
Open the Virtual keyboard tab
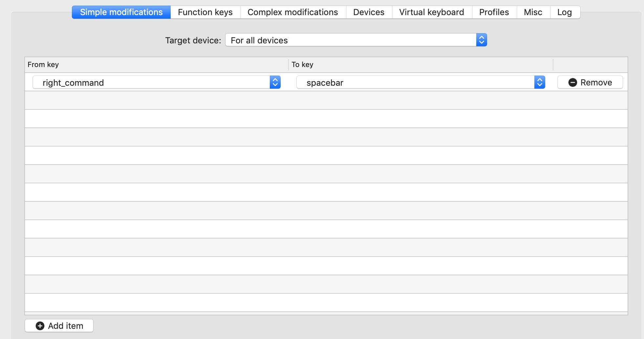(x=431, y=12)
